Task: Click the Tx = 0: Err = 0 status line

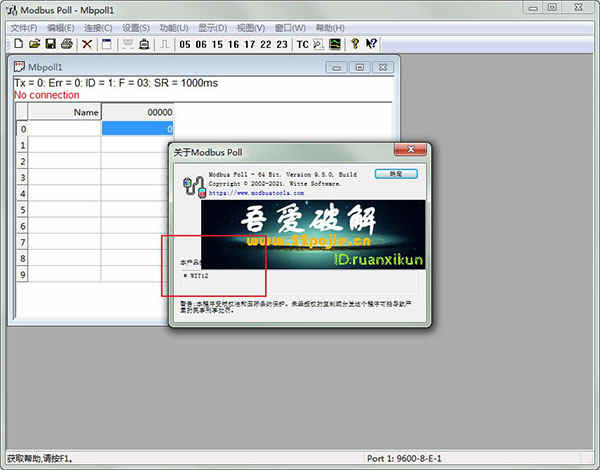Action: point(116,83)
